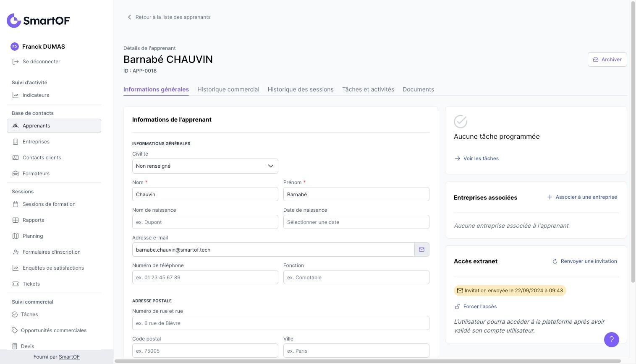Open the Date de naissance date picker

(x=356, y=222)
